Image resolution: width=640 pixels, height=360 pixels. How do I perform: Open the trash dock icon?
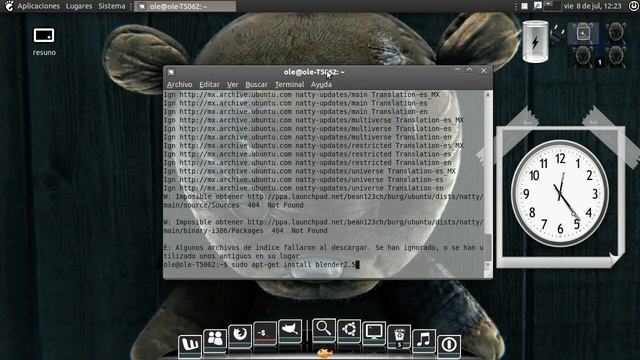(399, 337)
